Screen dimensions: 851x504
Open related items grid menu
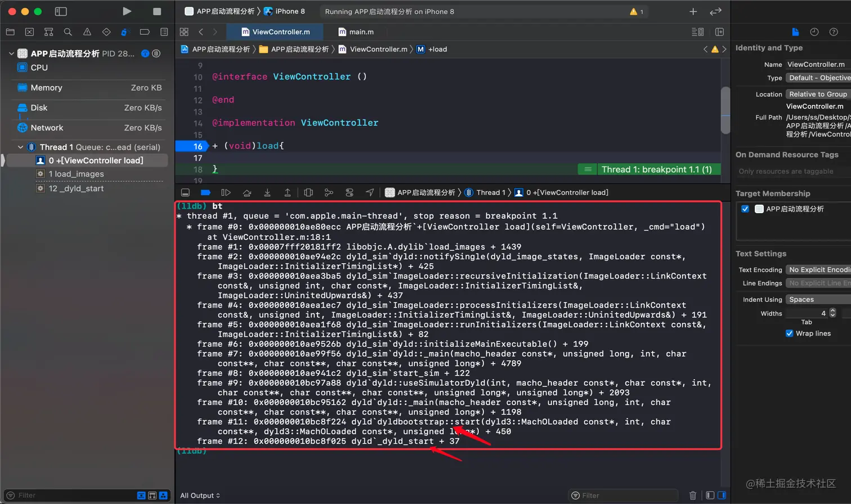click(x=184, y=32)
